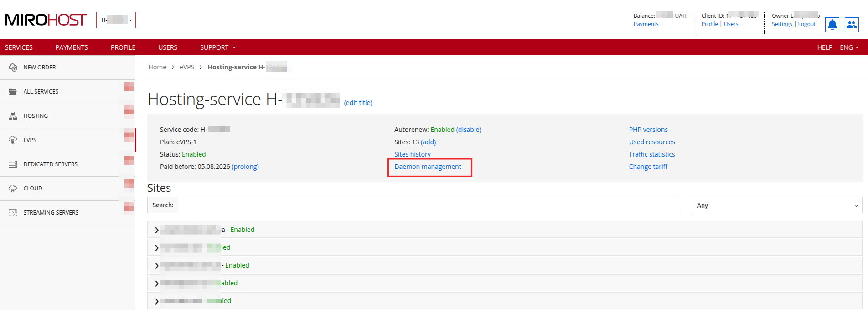Image resolution: width=868 pixels, height=310 pixels.
Task: Open All Services folder icon
Action: pyautogui.click(x=13, y=92)
